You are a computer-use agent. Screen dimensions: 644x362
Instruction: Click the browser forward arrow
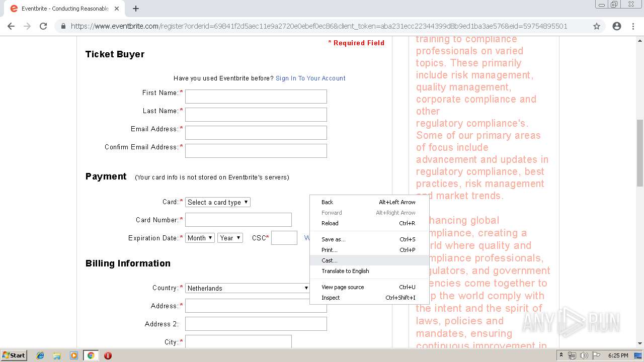(x=27, y=26)
